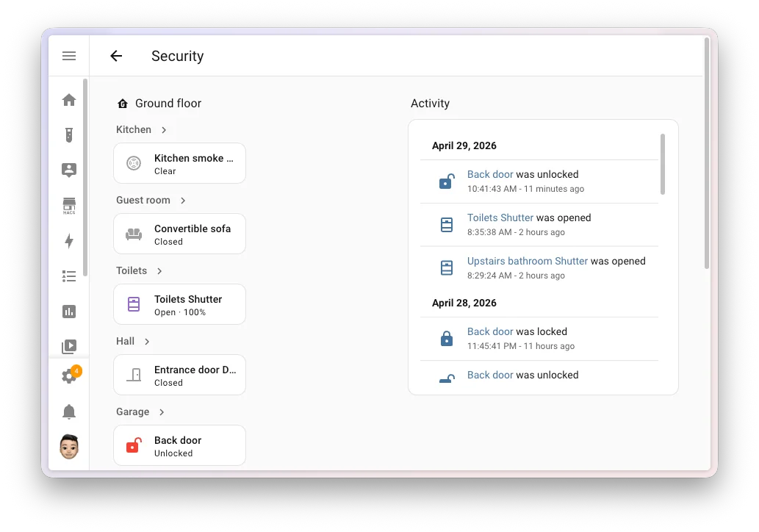Viewport: 759px width, 532px height.
Task: Click unlocked icon in 10:41:43 AM entry
Action: (447, 181)
